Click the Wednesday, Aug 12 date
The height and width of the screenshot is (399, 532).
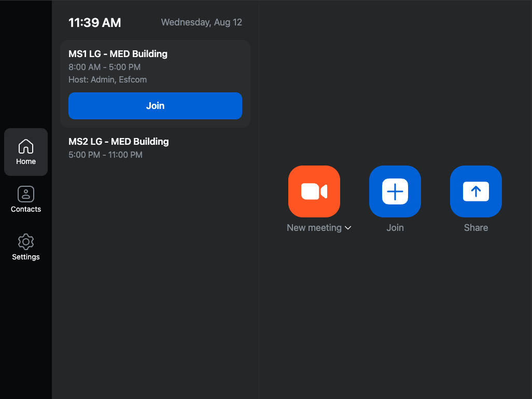click(202, 22)
